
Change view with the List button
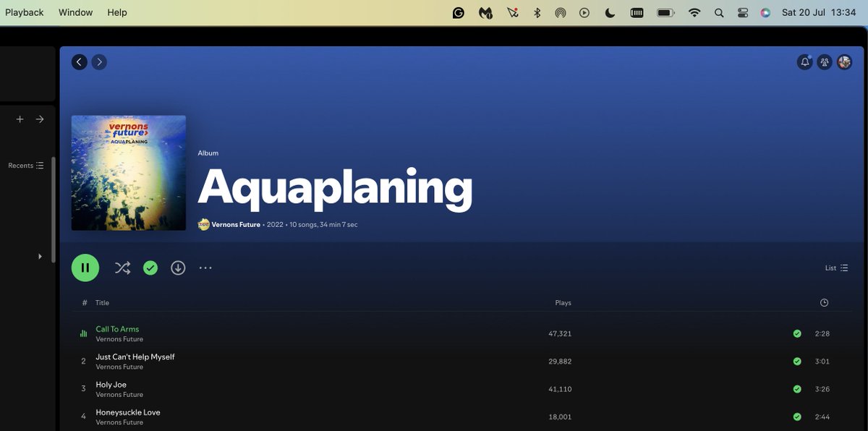pos(837,268)
